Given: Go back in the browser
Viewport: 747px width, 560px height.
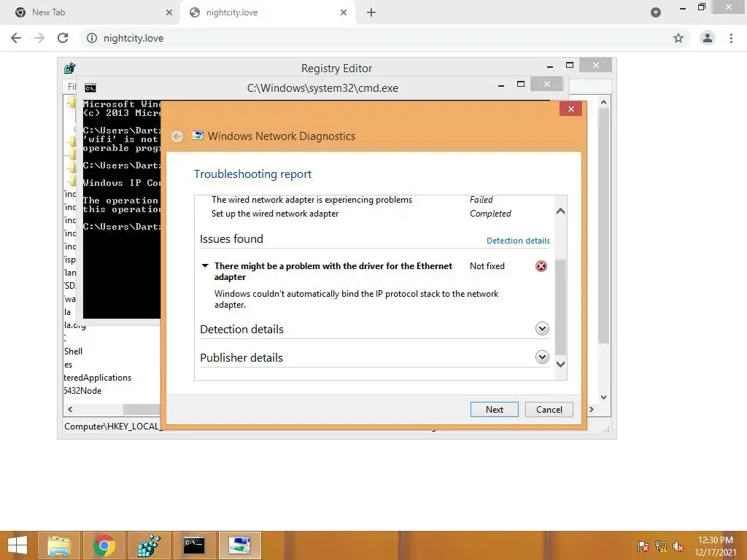Looking at the screenshot, I should (16, 38).
